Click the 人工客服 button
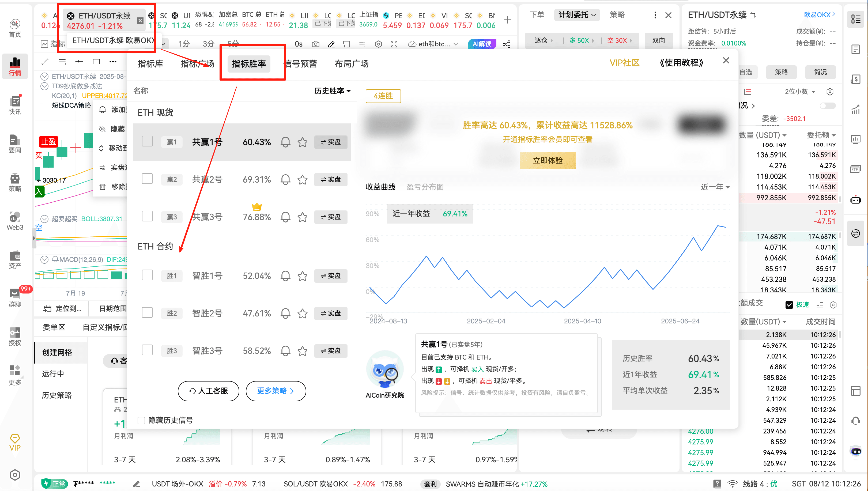868x491 pixels. click(x=208, y=391)
